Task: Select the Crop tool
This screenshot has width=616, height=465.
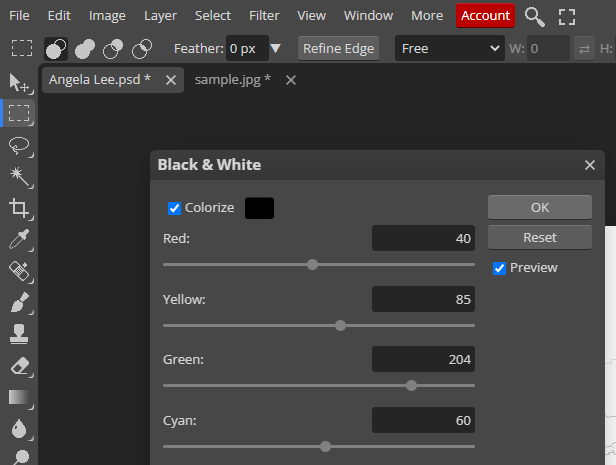Action: (x=19, y=208)
